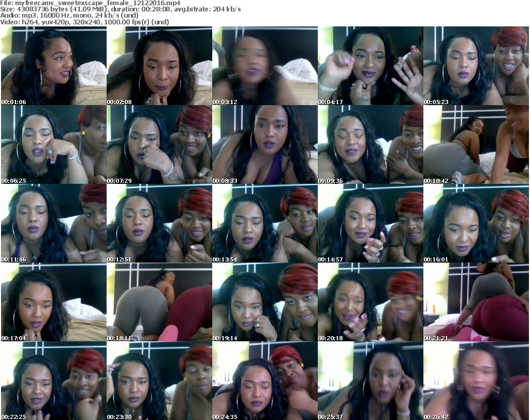This screenshot has height=420, width=530.
Task: Pick the thumbnail at 00:16:01
Action: 476,224
